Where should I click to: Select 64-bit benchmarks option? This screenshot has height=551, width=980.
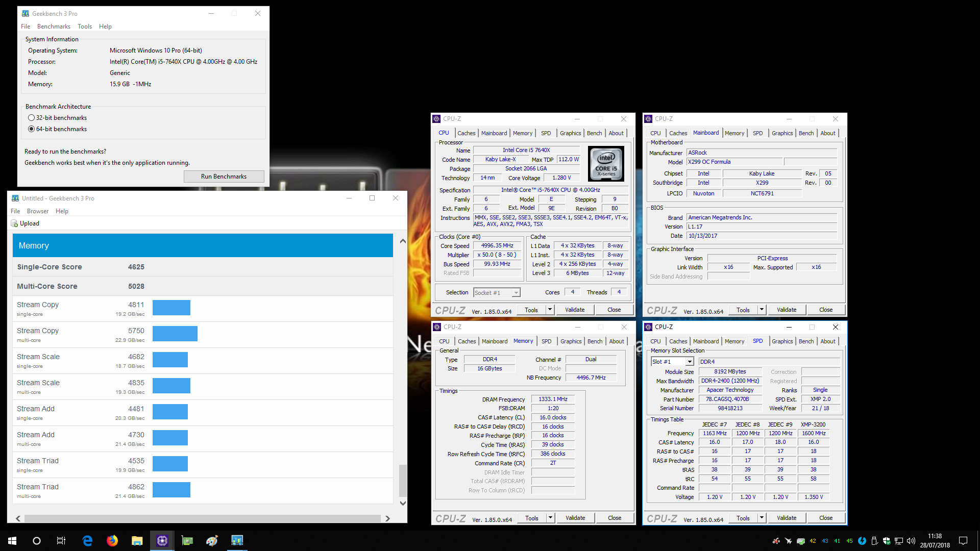[x=57, y=129]
